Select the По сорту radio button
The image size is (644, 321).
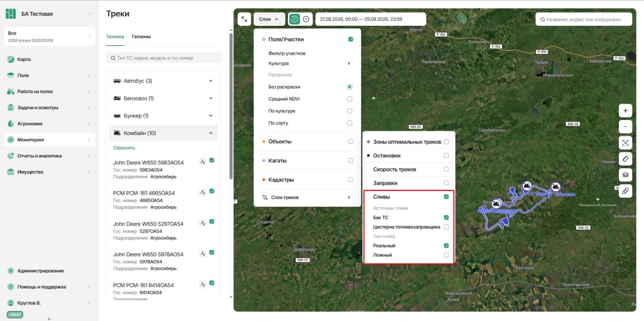pyautogui.click(x=350, y=122)
